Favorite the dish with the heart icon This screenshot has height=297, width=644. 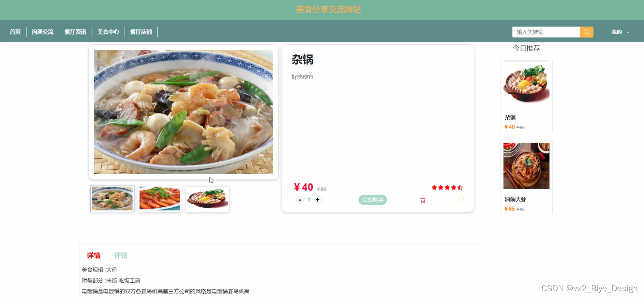pyautogui.click(x=461, y=200)
